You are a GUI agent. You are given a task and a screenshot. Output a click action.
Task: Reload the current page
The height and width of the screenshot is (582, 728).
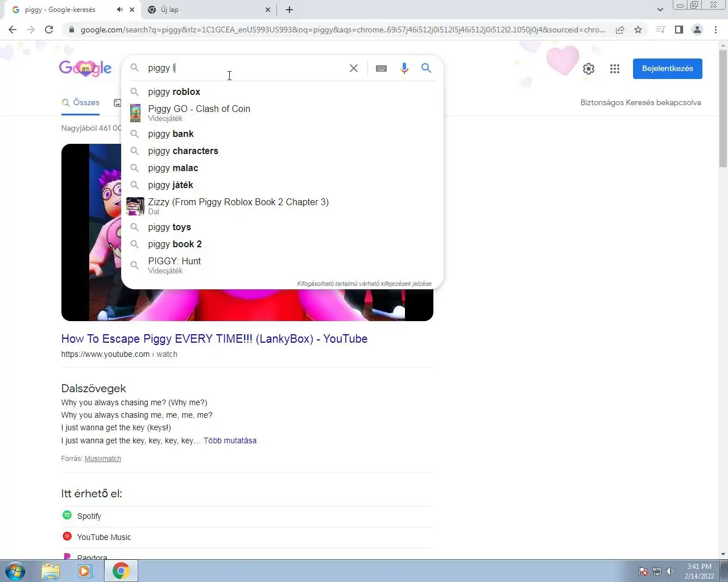pos(49,30)
